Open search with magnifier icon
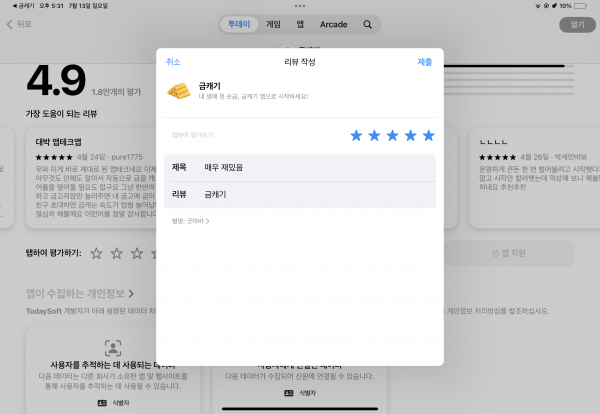This screenshot has width=600, height=414. tap(367, 24)
